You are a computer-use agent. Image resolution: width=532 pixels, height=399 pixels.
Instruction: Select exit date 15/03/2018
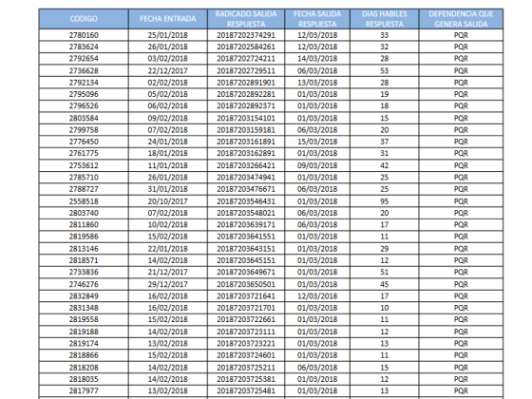pos(317,142)
